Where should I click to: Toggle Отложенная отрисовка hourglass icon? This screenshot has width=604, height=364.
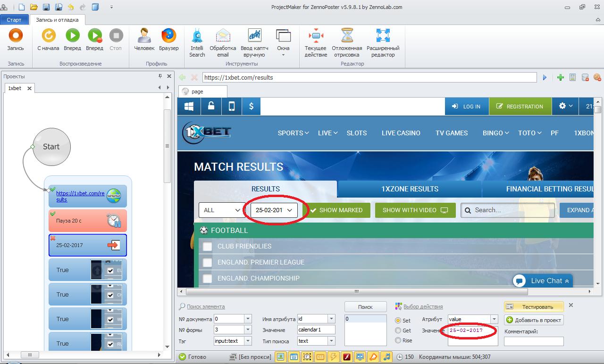click(347, 42)
